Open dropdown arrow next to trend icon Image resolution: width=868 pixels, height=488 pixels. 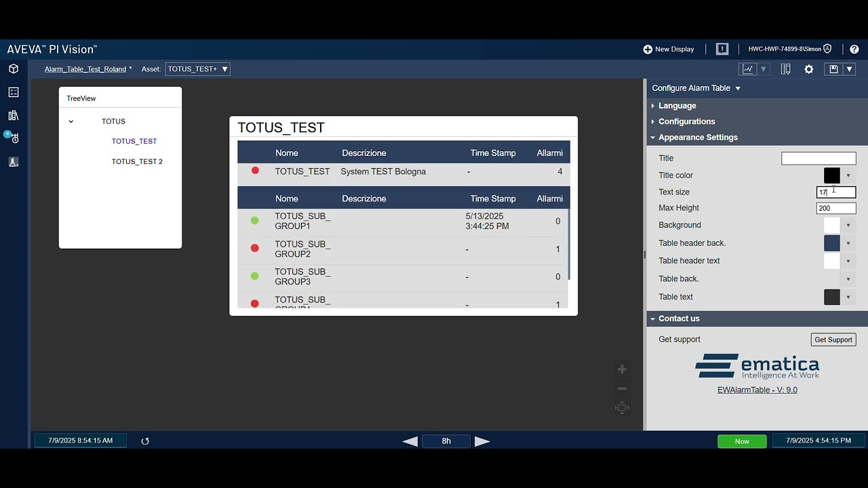point(764,69)
